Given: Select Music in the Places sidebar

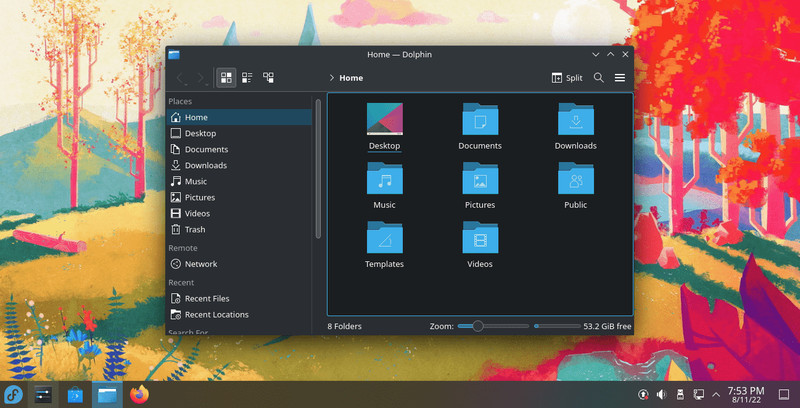Looking at the screenshot, I should pos(239,181).
